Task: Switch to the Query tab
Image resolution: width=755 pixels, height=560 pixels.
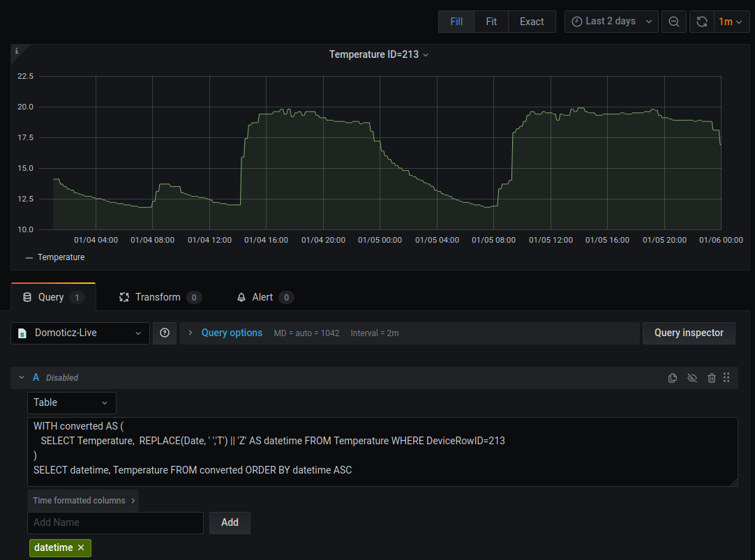Action: pos(54,297)
